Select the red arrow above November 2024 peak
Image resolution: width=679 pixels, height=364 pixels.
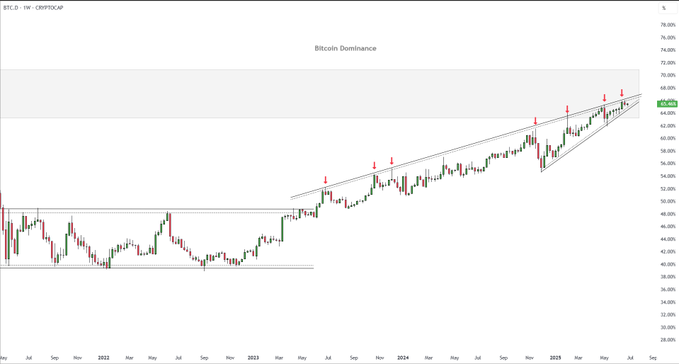coord(535,121)
